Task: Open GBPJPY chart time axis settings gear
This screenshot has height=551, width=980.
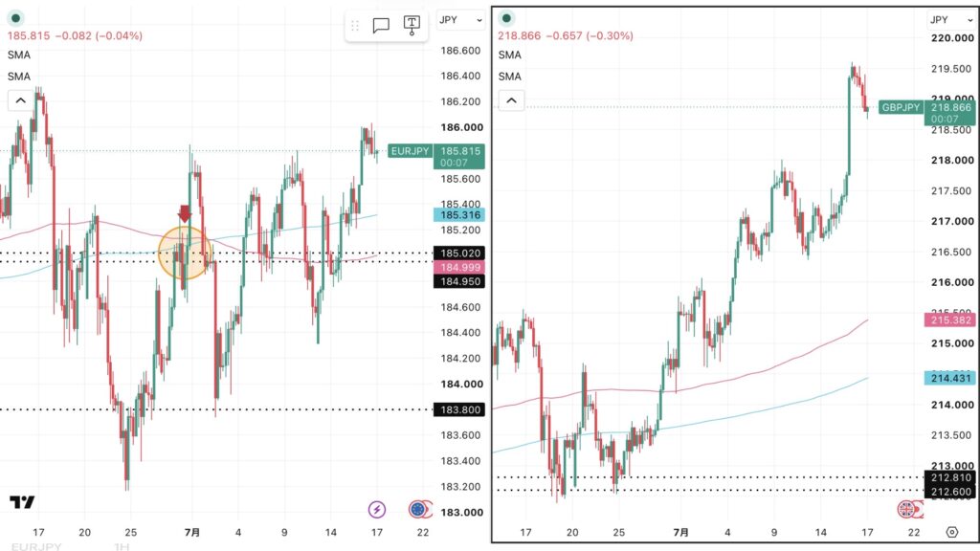Action: click(x=952, y=532)
